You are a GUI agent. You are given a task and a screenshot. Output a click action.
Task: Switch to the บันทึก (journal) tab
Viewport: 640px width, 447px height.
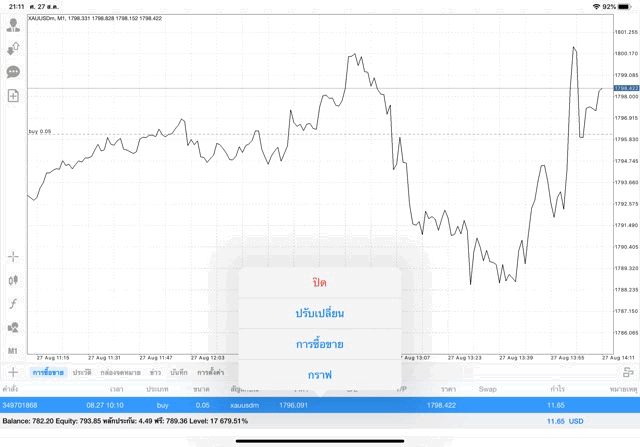(179, 372)
